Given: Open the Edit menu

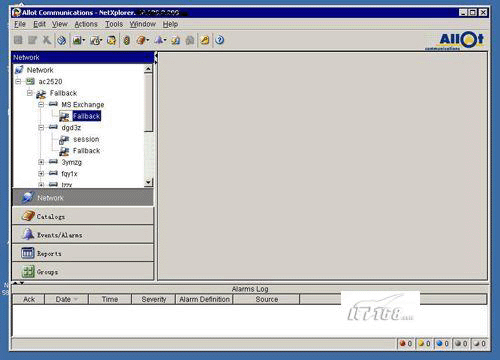Looking at the screenshot, I should point(39,24).
